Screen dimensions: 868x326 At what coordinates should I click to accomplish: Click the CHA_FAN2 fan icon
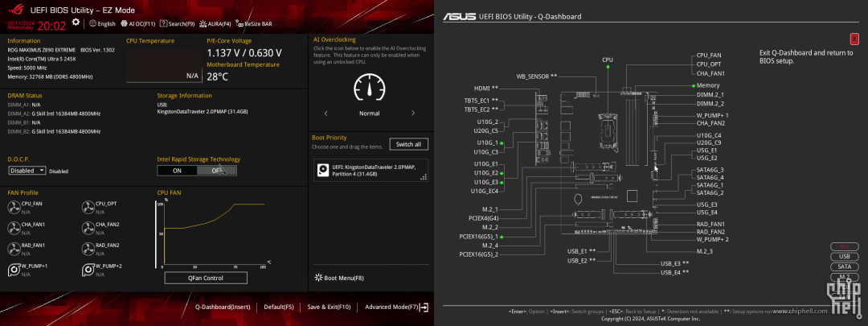(88, 228)
